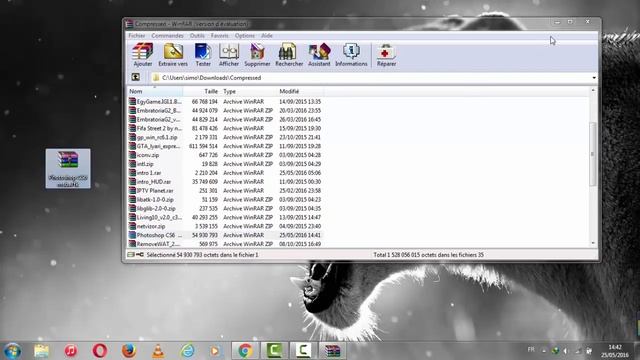The height and width of the screenshot is (360, 640).
Task: Select the libatk-1.0-0.zip file
Action: click(225, 200)
